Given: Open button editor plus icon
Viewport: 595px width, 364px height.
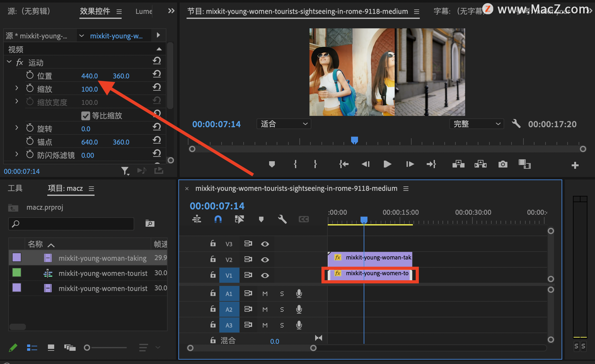Looking at the screenshot, I should [575, 165].
